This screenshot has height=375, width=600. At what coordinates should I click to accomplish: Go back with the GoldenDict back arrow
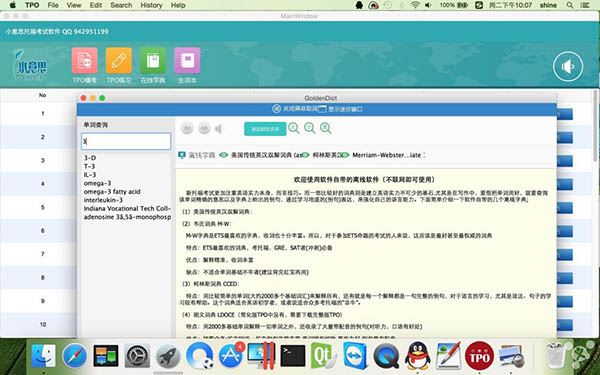pos(187,129)
